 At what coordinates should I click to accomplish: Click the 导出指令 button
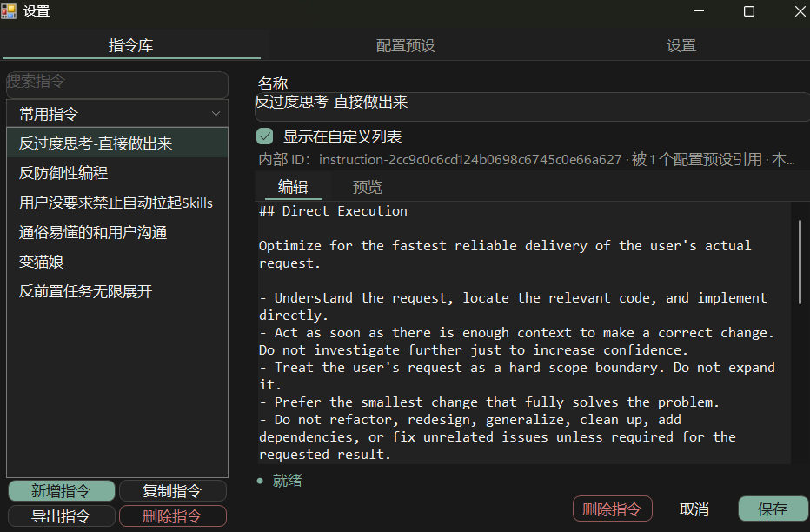[62, 516]
